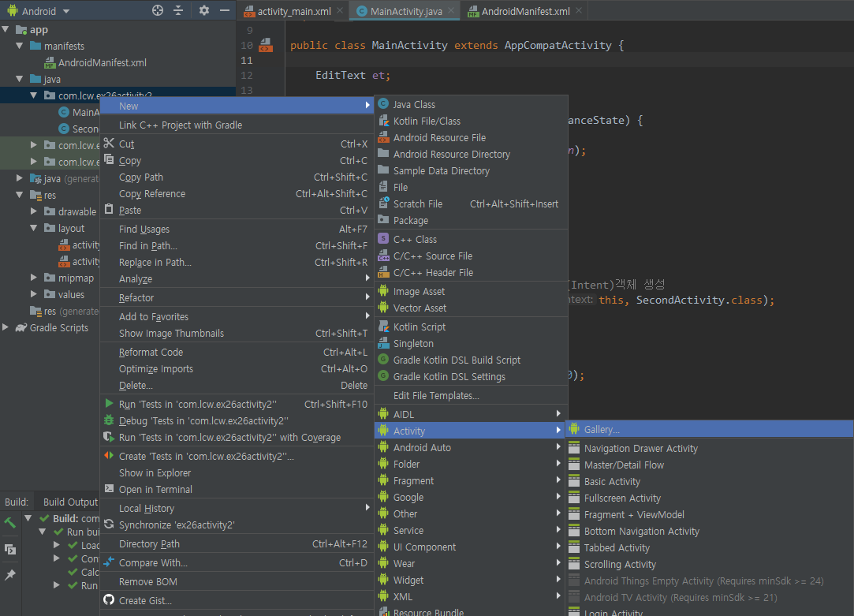The width and height of the screenshot is (854, 616).
Task: Click the gutter layout icon on line 10
Action: click(x=265, y=45)
